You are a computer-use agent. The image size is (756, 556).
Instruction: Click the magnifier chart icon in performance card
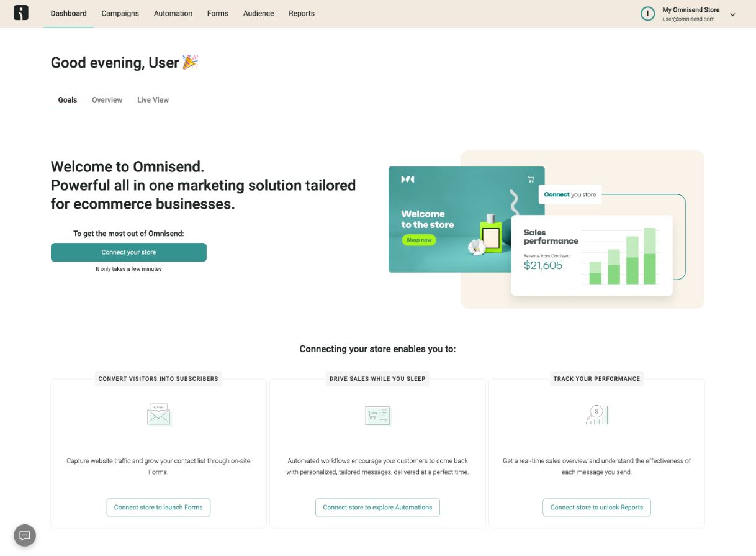pyautogui.click(x=596, y=415)
